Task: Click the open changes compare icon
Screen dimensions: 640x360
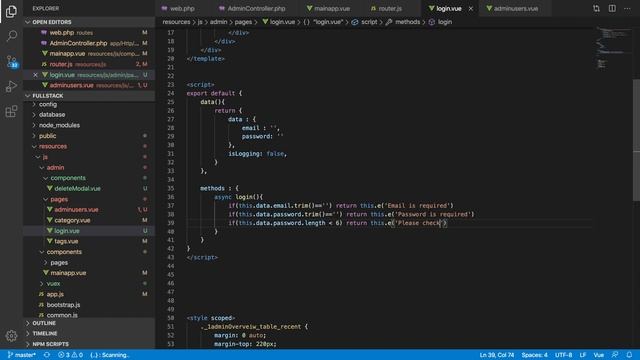Action: click(x=596, y=9)
